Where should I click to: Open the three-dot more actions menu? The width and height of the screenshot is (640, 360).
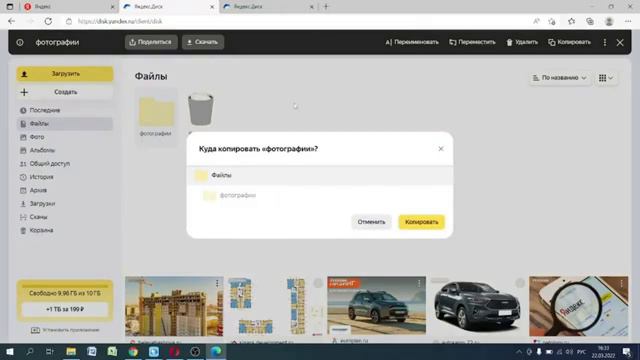click(x=604, y=42)
